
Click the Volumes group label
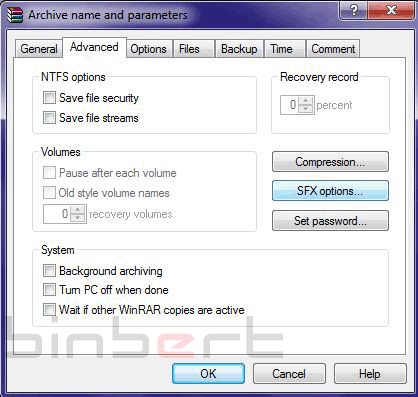point(61,152)
